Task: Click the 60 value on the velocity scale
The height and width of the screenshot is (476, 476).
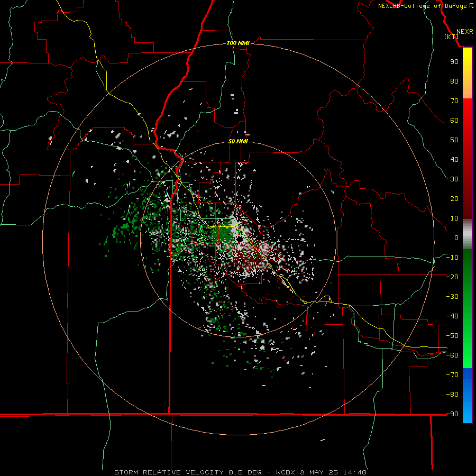Action: click(454, 121)
